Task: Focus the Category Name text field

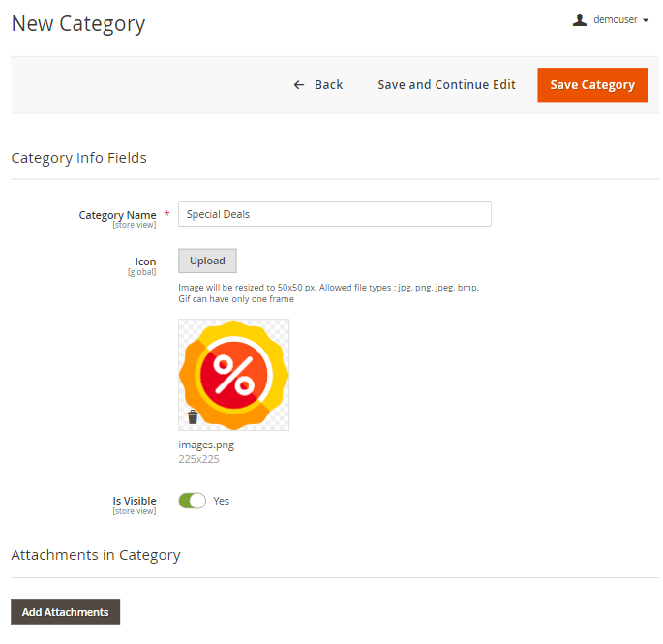Action: (335, 214)
